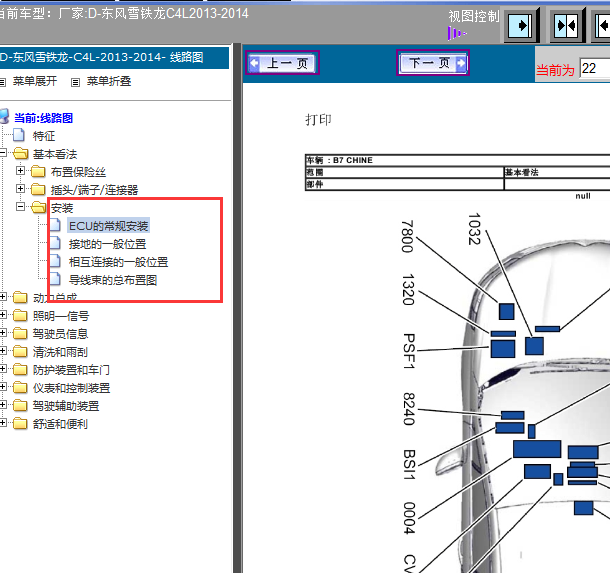Open 导线束的总布置图 page
Image resolution: width=610 pixels, height=573 pixels.
(x=113, y=280)
